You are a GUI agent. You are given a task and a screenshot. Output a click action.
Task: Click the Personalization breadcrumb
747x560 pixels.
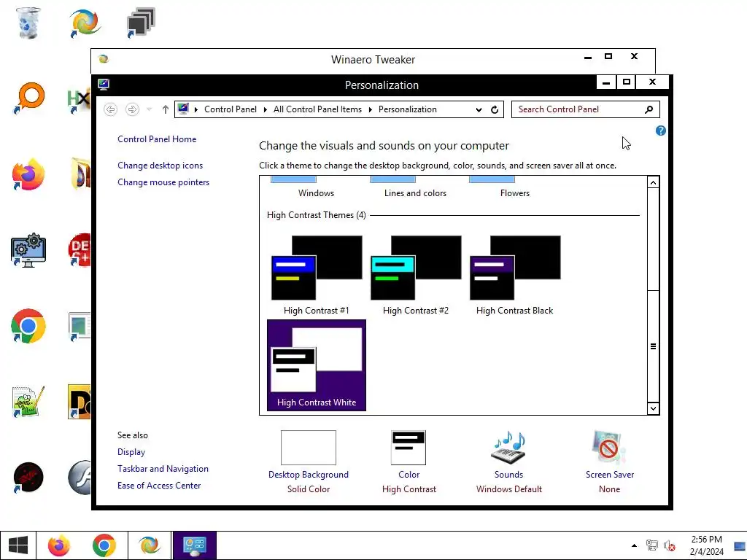click(407, 109)
